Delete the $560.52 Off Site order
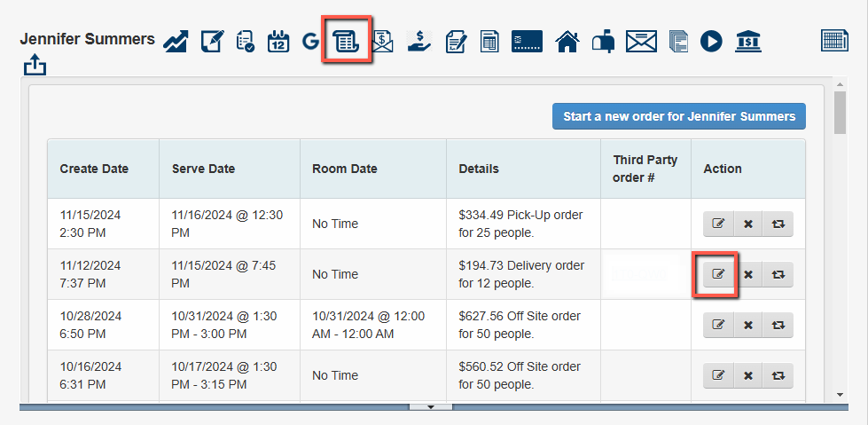This screenshot has width=868, height=425. pyautogui.click(x=748, y=375)
